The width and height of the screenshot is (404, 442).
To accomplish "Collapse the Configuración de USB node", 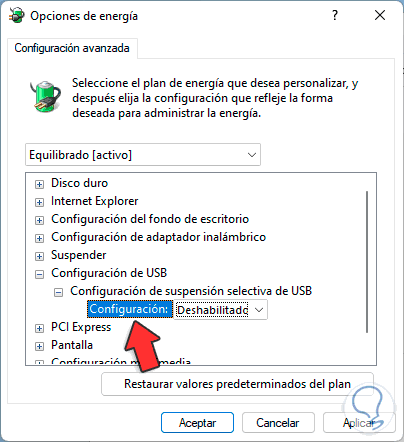I will pos(39,274).
